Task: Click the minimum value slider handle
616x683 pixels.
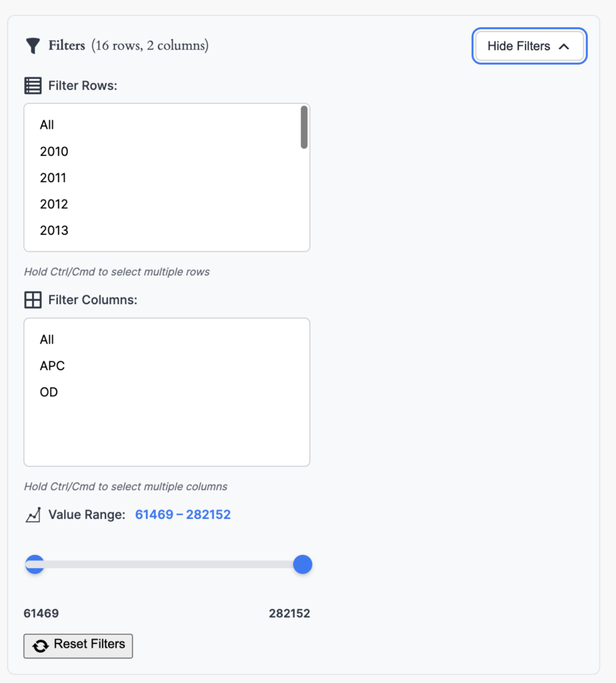Action: [x=34, y=564]
